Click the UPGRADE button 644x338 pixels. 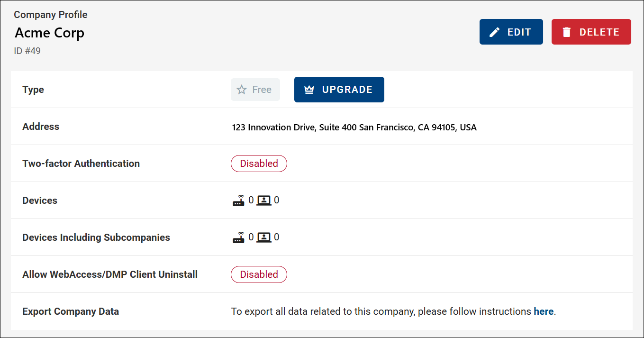click(x=339, y=90)
